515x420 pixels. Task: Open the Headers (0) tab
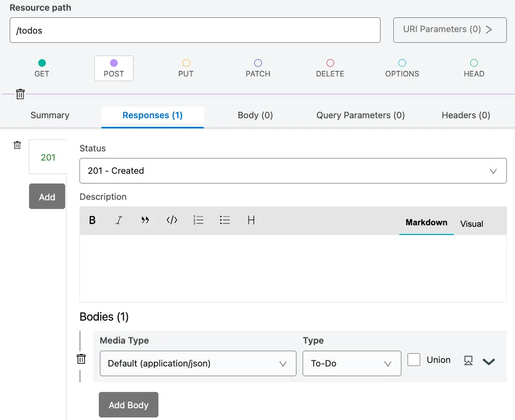[466, 115]
